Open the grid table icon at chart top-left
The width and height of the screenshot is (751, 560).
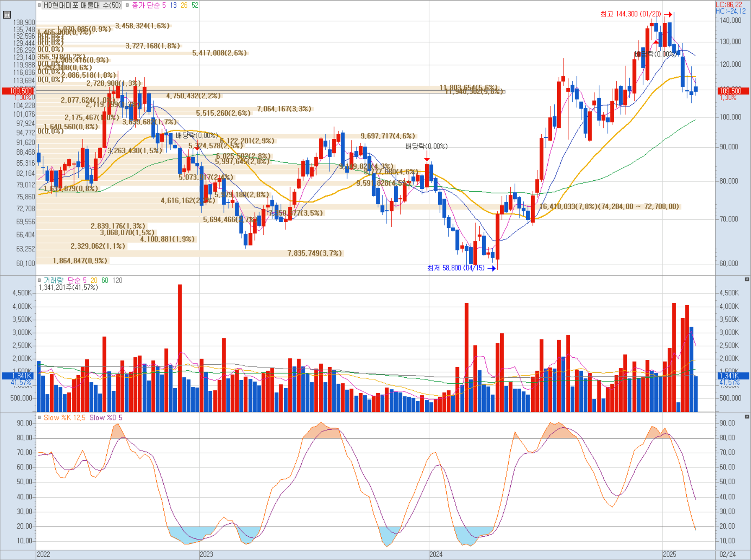(x=7, y=15)
